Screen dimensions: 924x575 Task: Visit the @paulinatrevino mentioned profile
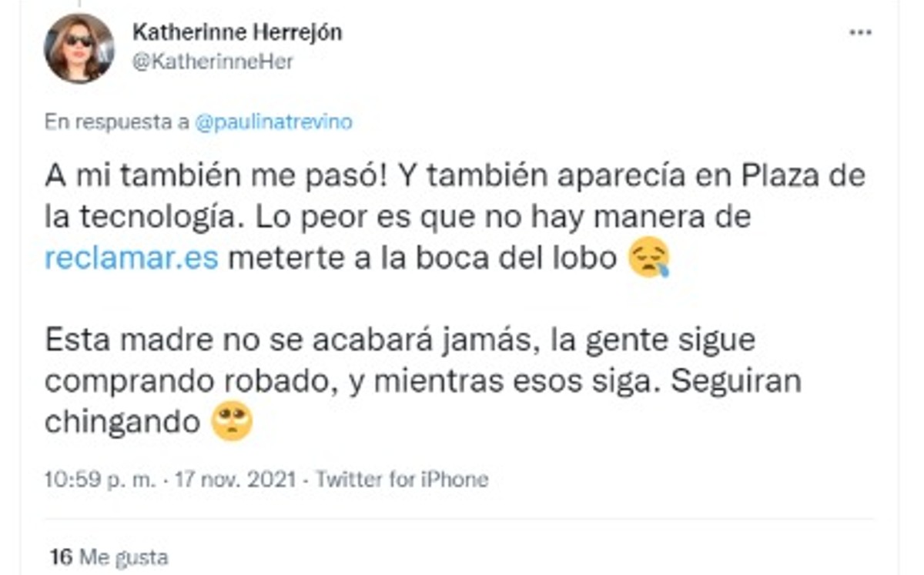[275, 122]
